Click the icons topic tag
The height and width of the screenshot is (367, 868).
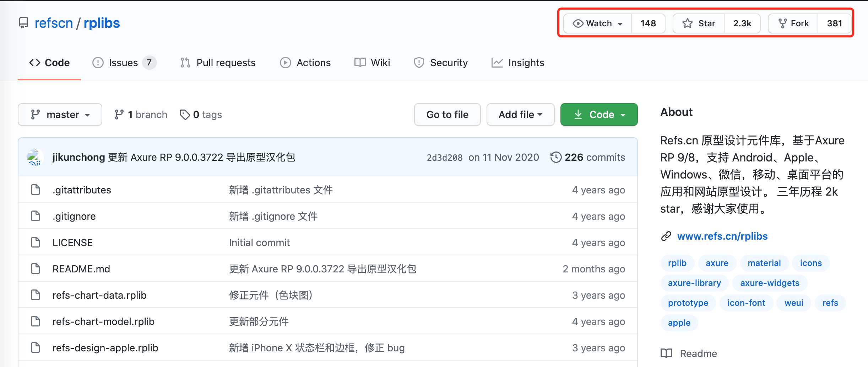point(811,263)
